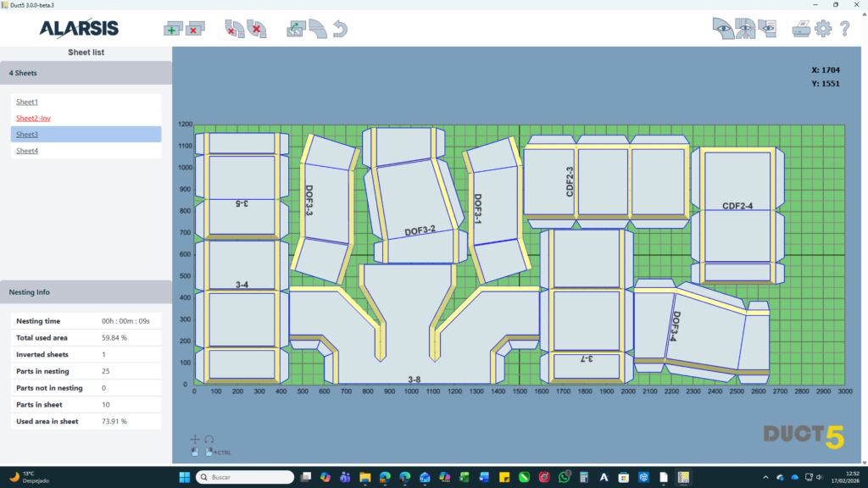868x488 pixels.
Task: Collapse the Nesting Info panel header
Action: click(85, 291)
